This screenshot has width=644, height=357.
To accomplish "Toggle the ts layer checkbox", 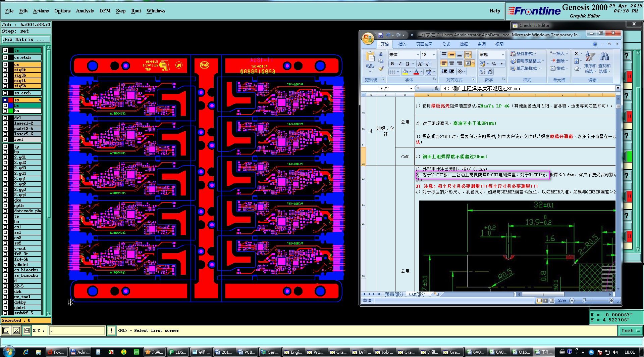I will click(x=5, y=50).
